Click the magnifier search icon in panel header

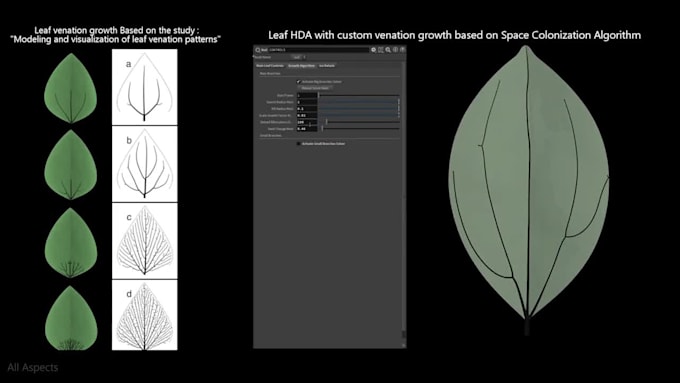pos(388,50)
